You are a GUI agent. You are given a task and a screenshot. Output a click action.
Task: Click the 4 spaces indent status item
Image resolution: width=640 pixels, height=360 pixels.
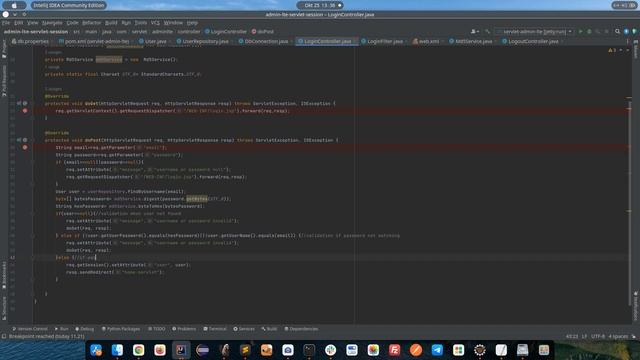(x=618, y=336)
